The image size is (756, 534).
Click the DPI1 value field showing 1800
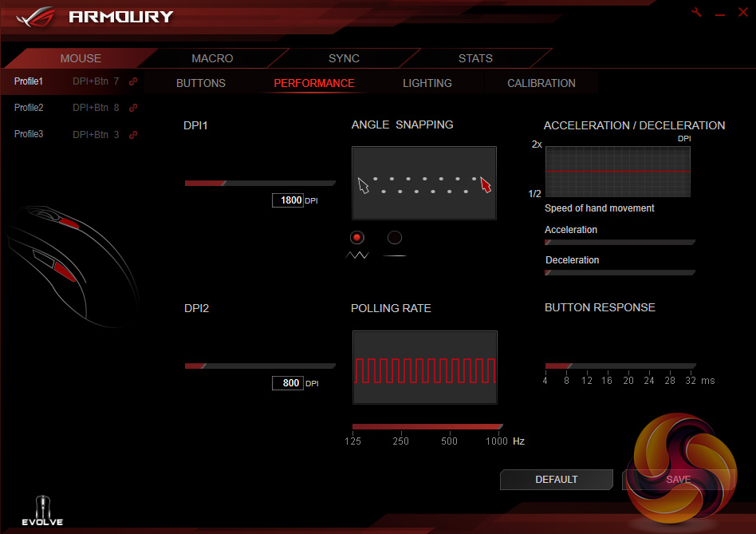pyautogui.click(x=288, y=200)
